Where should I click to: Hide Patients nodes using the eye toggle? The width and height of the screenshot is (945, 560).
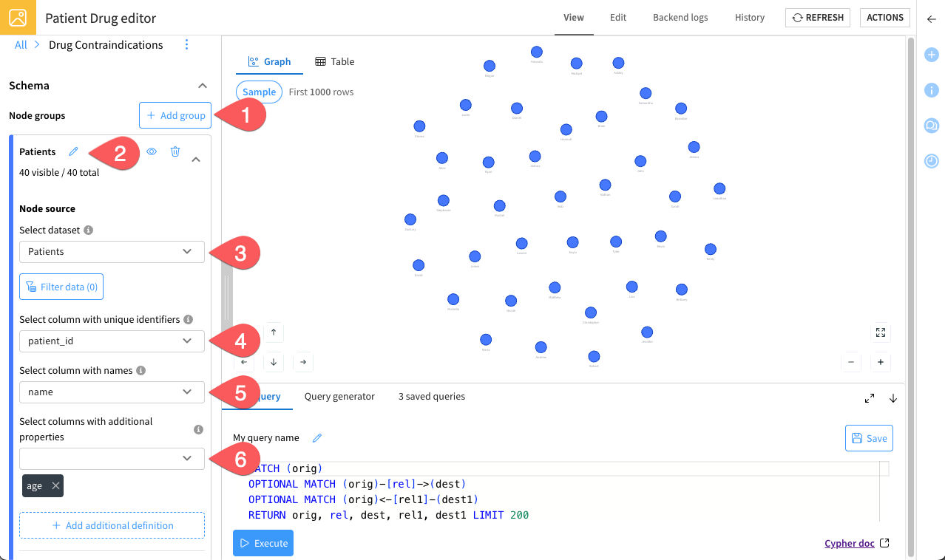click(x=152, y=151)
